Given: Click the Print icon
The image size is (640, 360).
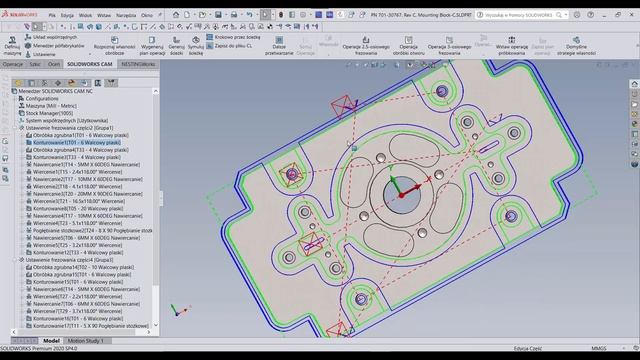Looking at the screenshot, I should coord(234,15).
